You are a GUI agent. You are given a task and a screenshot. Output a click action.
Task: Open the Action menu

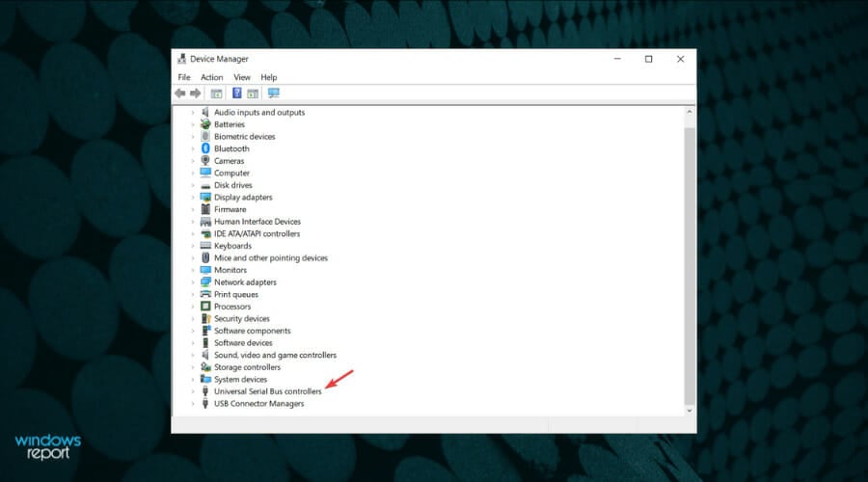pyautogui.click(x=212, y=77)
